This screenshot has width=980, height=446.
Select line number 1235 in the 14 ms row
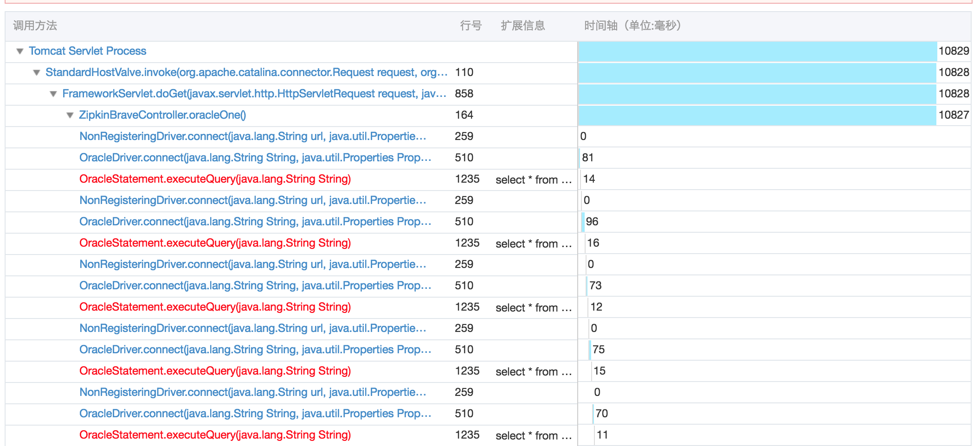pyautogui.click(x=467, y=179)
